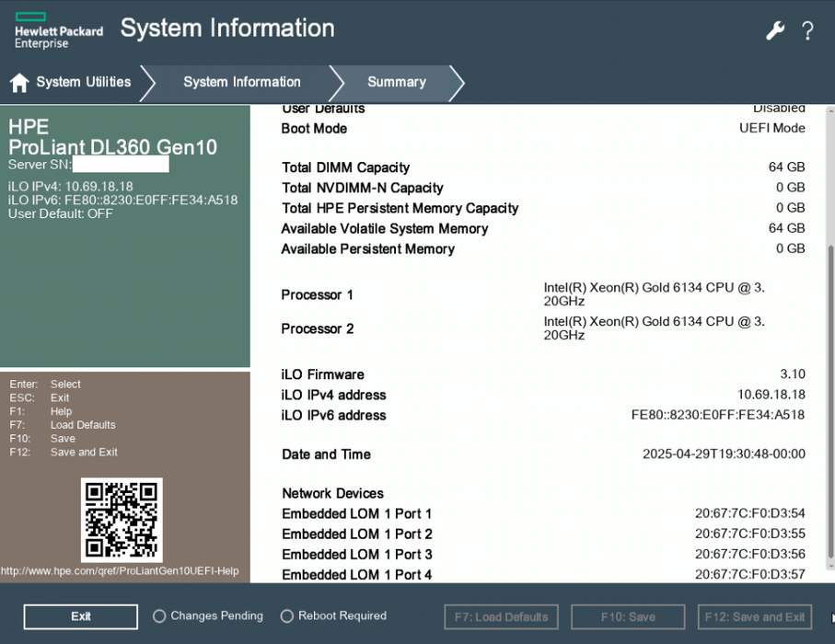Select Embedded LOM 1 Port 3
Image resolution: width=835 pixels, height=644 pixels.
pyautogui.click(x=357, y=555)
